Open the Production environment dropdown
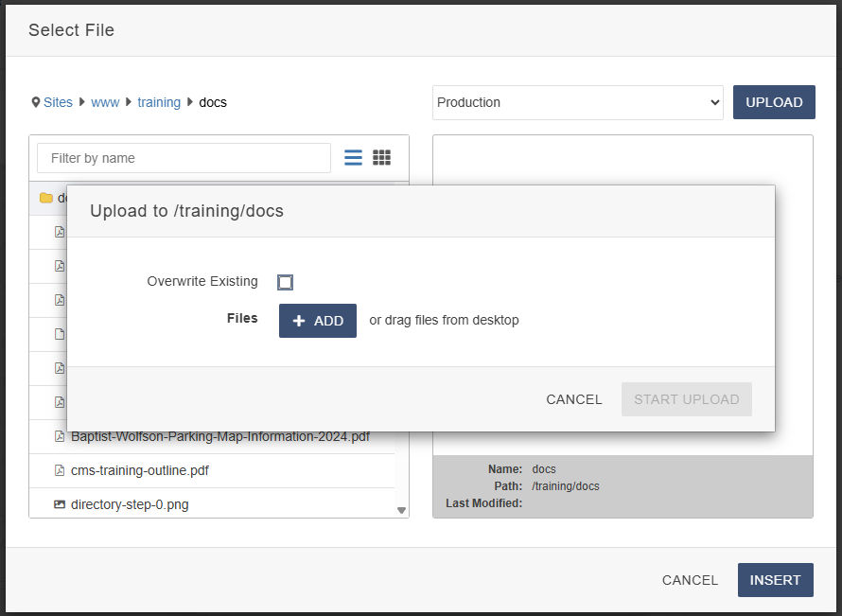Viewport: 842px width, 616px height. (x=578, y=102)
